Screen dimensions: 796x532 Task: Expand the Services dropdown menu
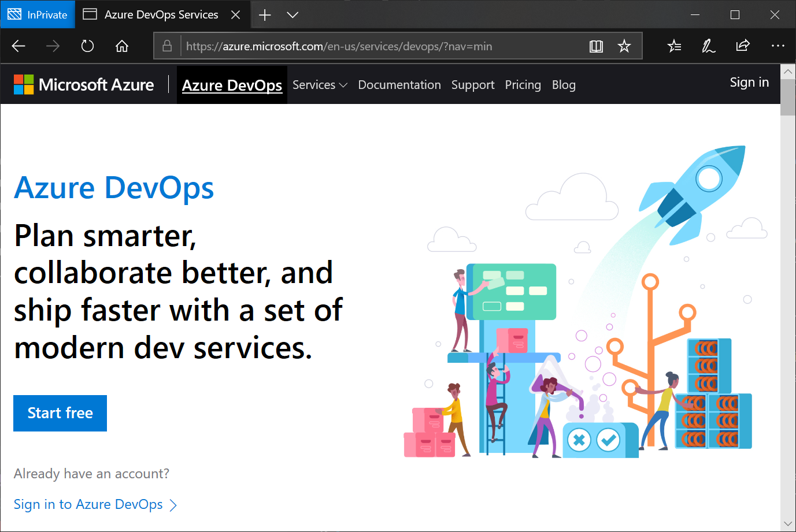320,85
